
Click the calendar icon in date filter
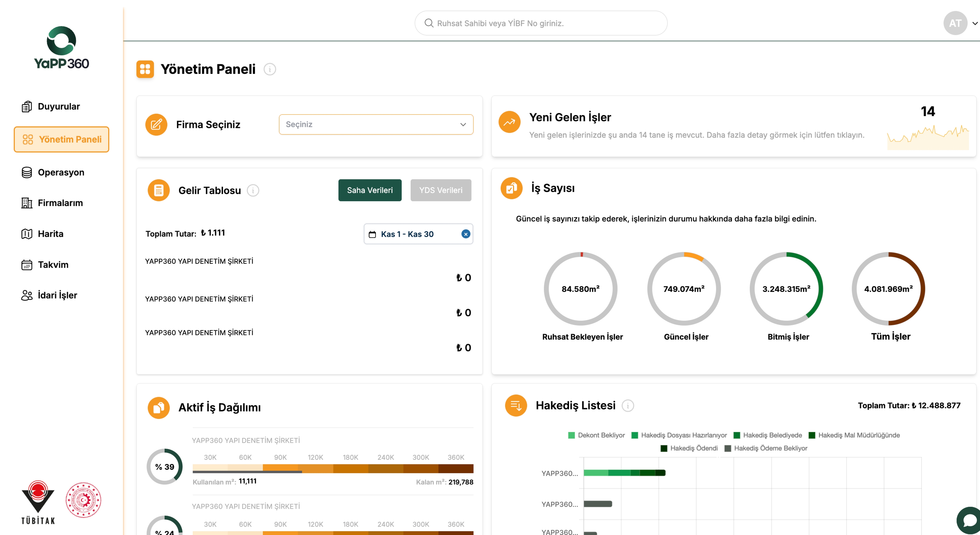point(372,234)
